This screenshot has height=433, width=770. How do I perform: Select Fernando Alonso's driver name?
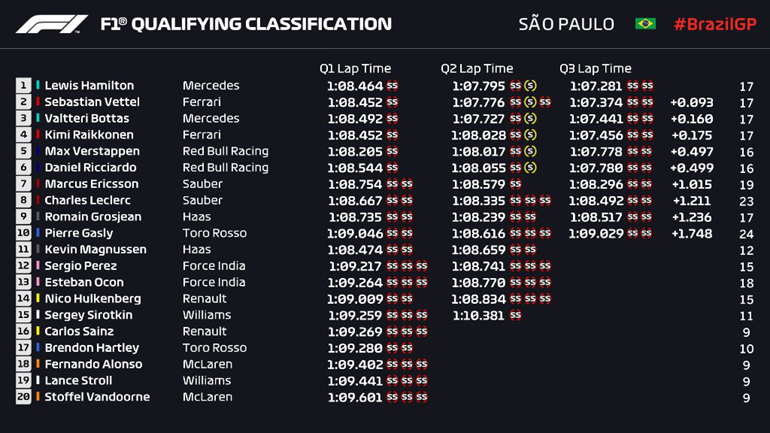click(x=93, y=365)
